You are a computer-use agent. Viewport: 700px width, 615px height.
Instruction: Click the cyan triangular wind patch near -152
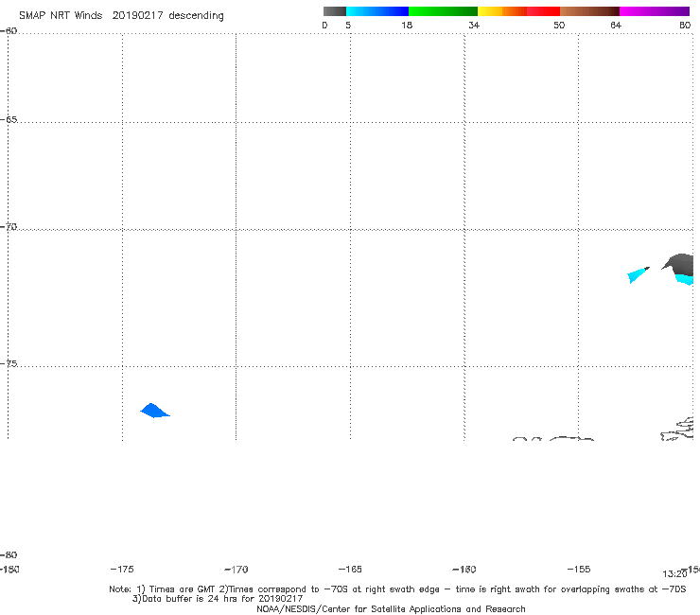638,275
